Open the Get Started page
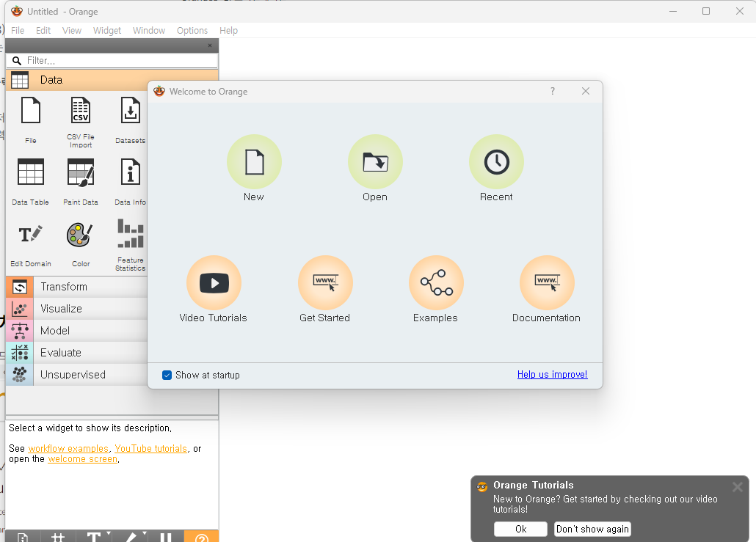 tap(325, 283)
